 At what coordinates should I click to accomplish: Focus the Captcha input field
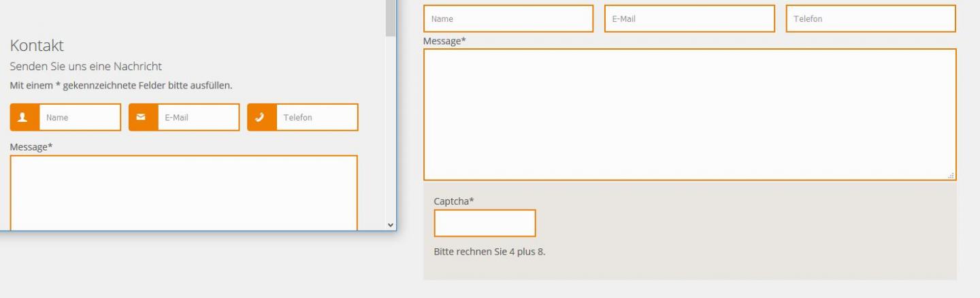(x=485, y=223)
